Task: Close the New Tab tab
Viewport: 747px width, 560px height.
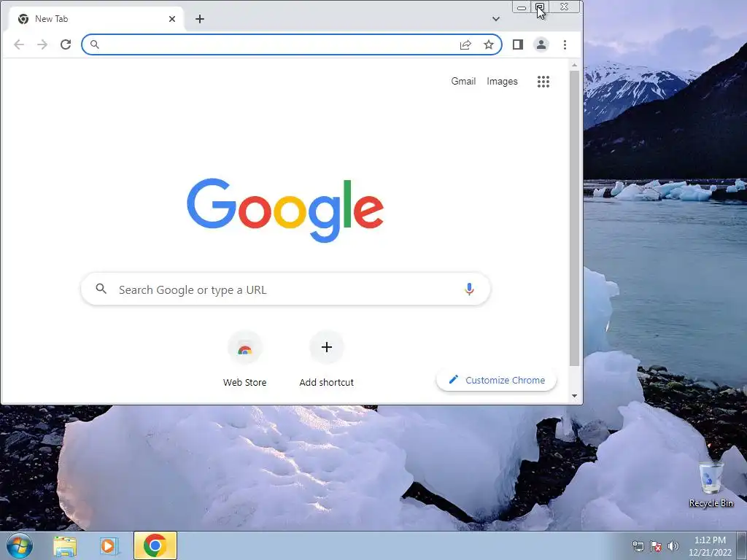Action: (172, 19)
